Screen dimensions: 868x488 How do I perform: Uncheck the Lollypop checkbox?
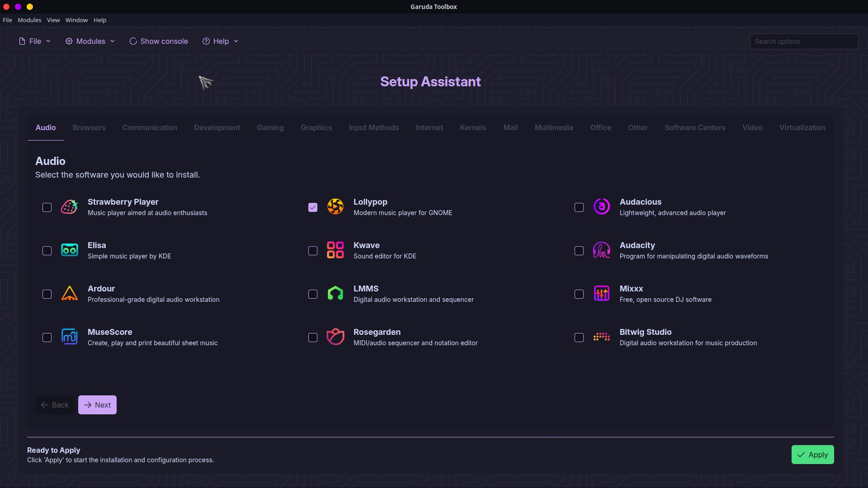coord(313,207)
